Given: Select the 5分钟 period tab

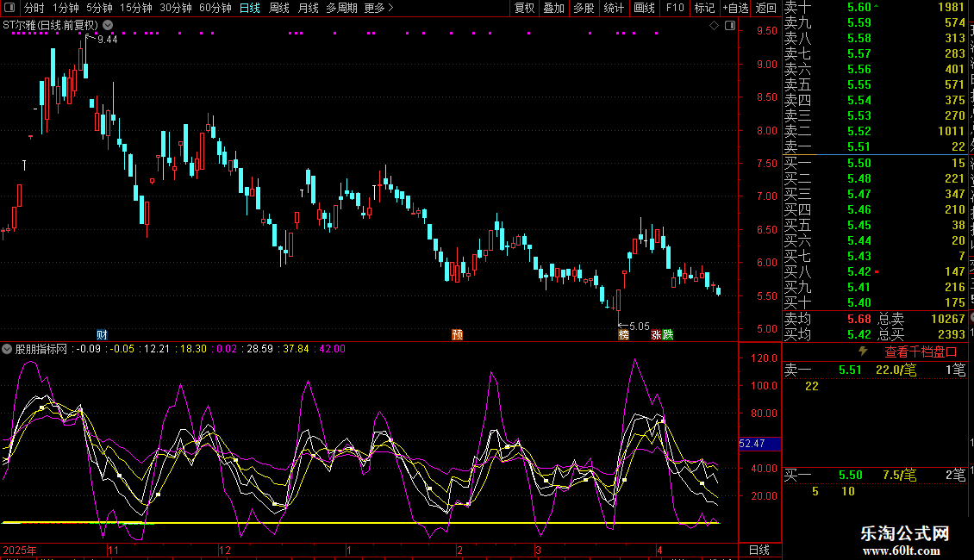Looking at the screenshot, I should [99, 8].
